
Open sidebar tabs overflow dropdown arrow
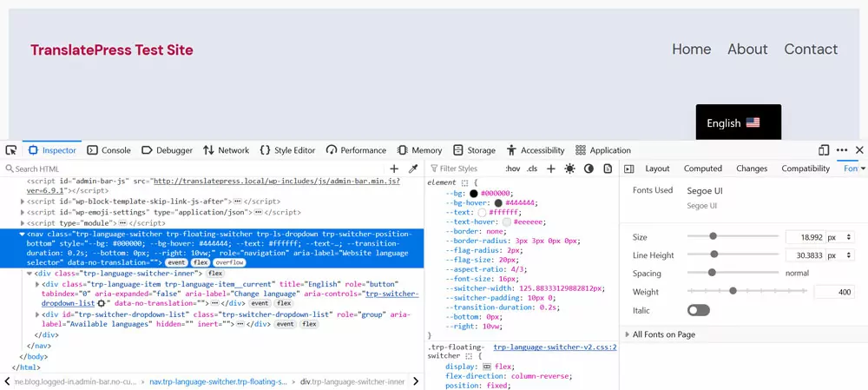(863, 169)
